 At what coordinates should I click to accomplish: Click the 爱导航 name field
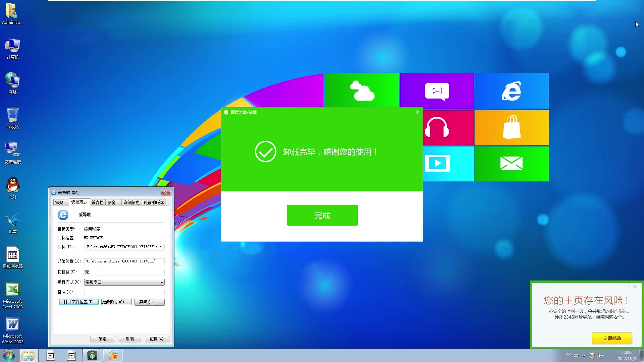point(85,215)
